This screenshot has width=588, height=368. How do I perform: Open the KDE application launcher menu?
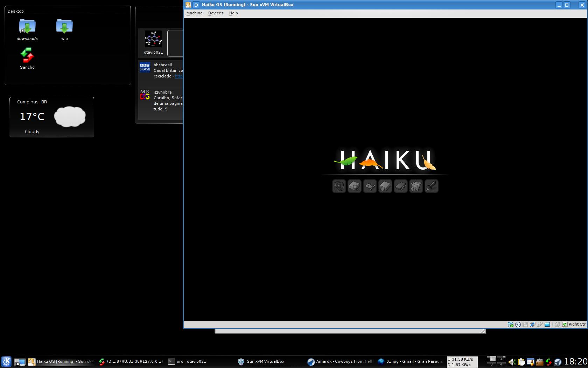[x=6, y=361]
